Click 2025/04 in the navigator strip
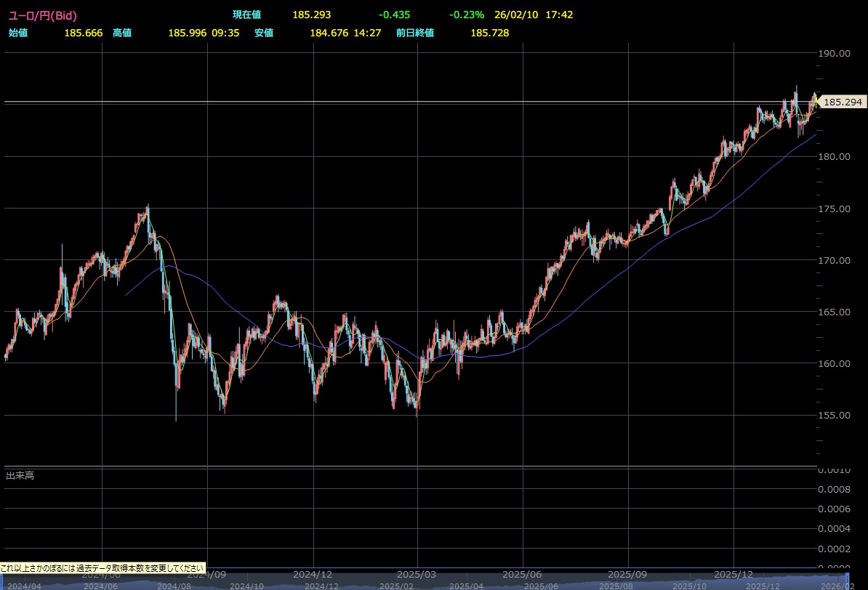This screenshot has width=868, height=590. [465, 586]
